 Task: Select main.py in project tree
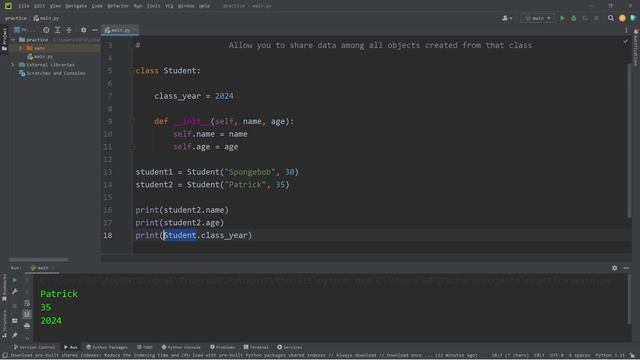[40, 56]
